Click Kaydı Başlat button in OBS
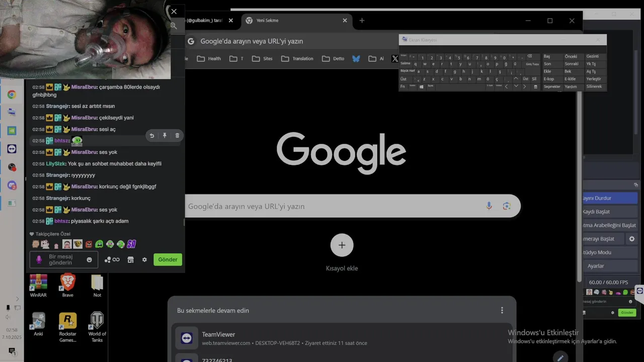Viewport: 644px width, 362px height. click(610, 212)
